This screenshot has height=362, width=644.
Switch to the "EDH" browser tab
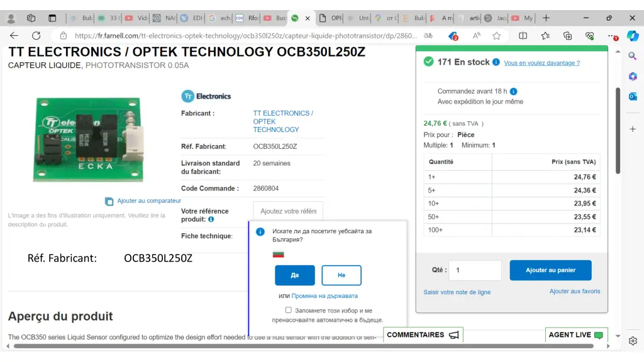coord(192,18)
